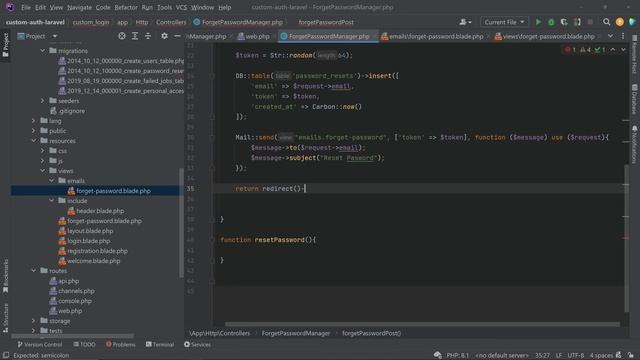
Task: Run the current file with green play icon
Action: 538,22
